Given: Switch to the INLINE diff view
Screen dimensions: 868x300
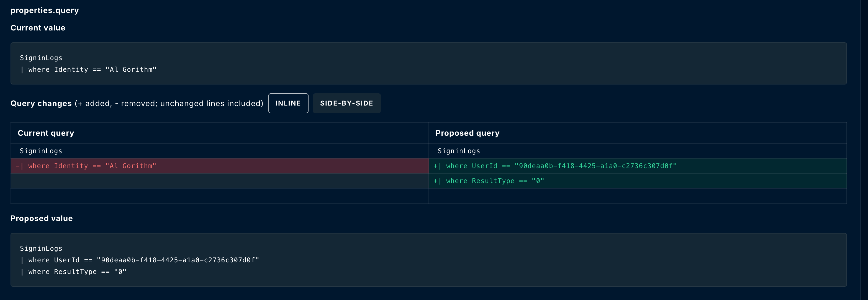Looking at the screenshot, I should coord(288,103).
